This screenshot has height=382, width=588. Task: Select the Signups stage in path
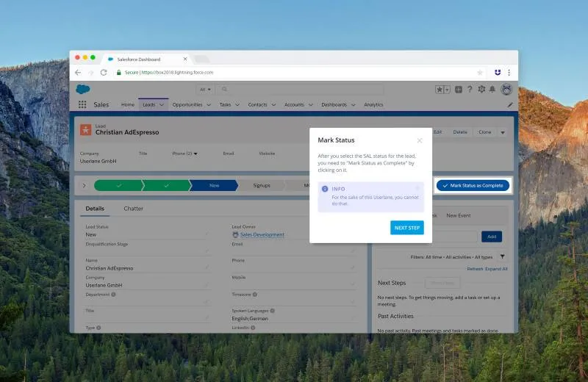coord(262,186)
